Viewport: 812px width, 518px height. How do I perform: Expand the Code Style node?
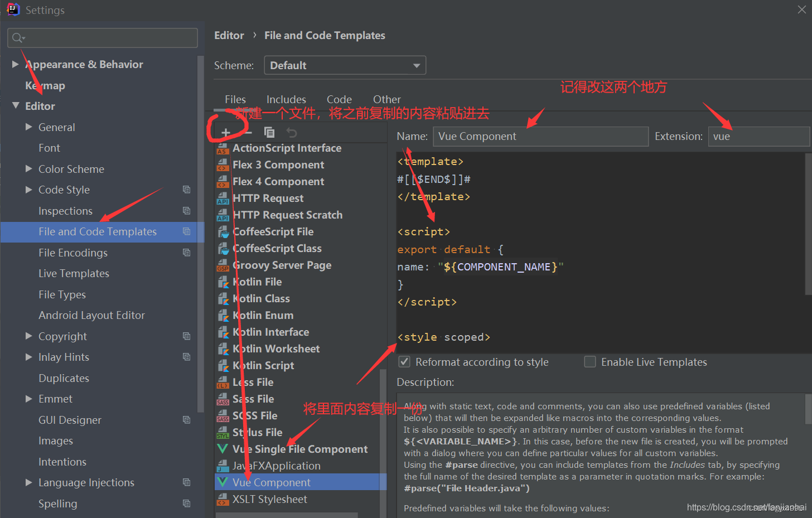(28, 190)
